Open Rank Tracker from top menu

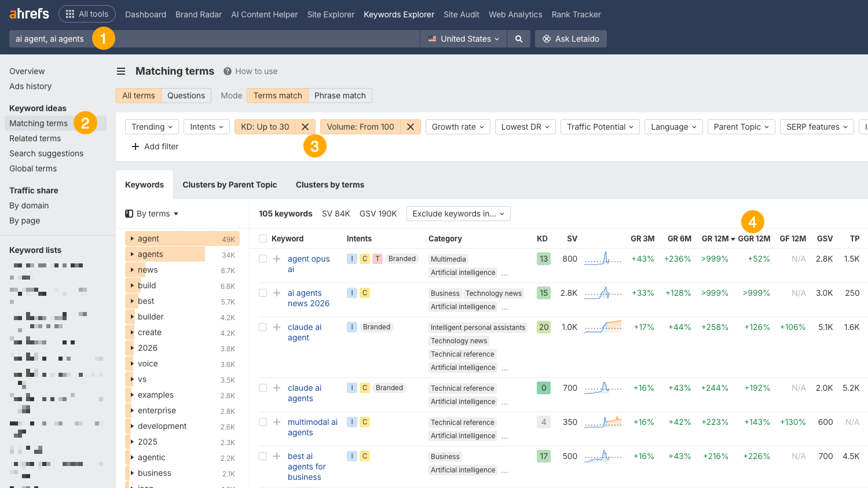click(x=576, y=14)
